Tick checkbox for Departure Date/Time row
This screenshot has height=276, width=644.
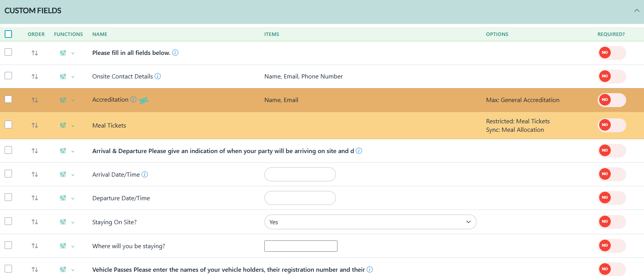point(9,197)
